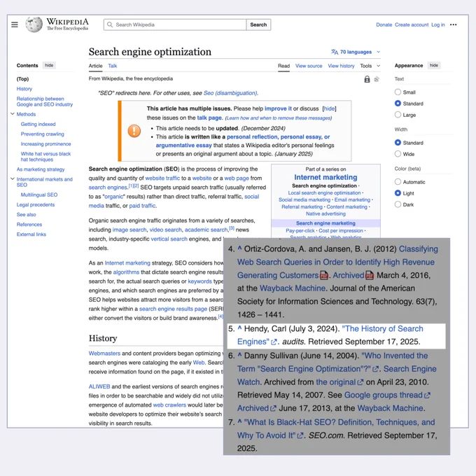This screenshot has width=476, height=476.
Task: Open the ALIWEB article link
Action: tap(99, 386)
